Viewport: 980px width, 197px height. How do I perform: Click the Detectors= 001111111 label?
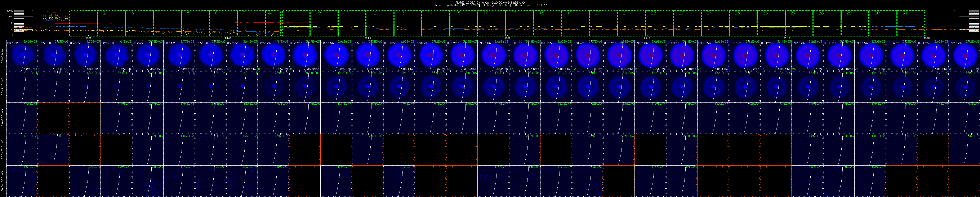[531, 5]
